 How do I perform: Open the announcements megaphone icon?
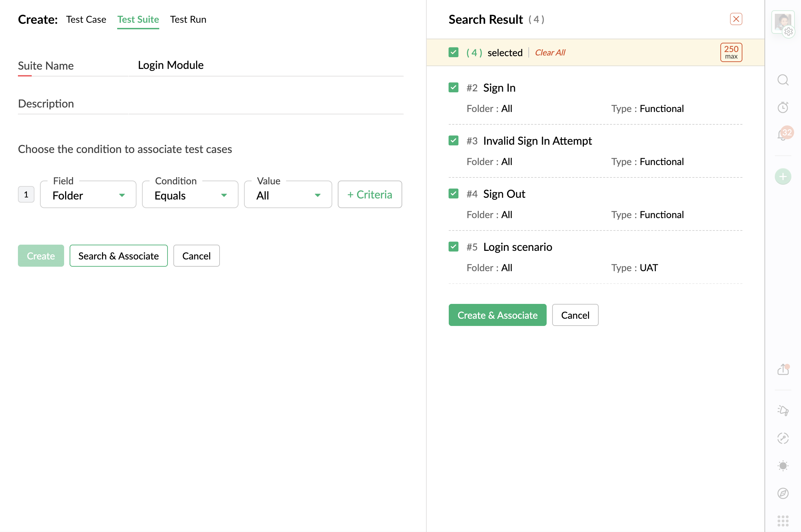pos(783,410)
